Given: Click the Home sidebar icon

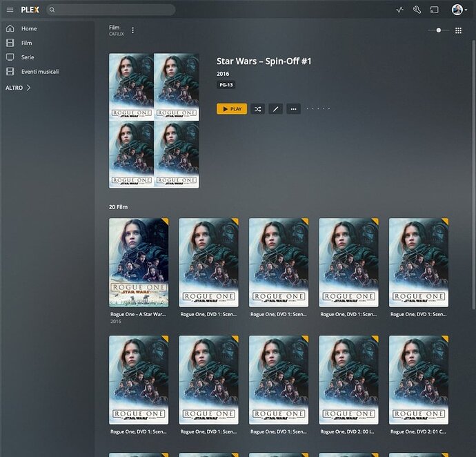Looking at the screenshot, I should (x=10, y=28).
